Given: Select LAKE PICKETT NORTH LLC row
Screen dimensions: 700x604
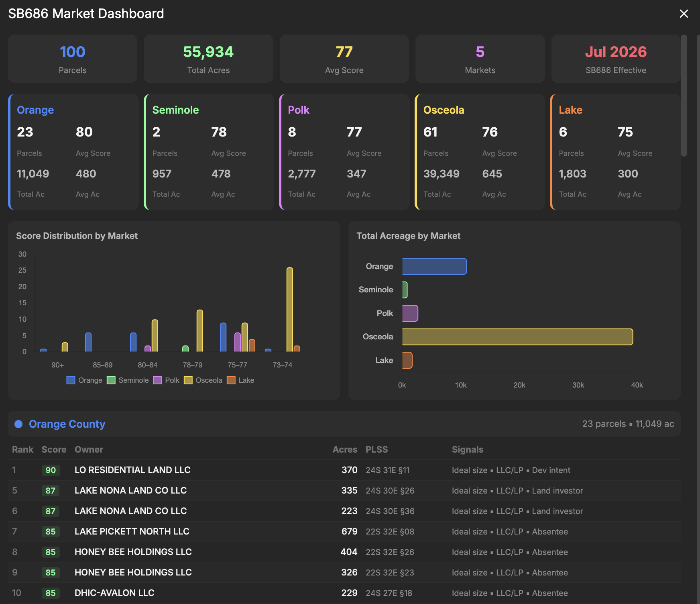Looking at the screenshot, I should (344, 531).
